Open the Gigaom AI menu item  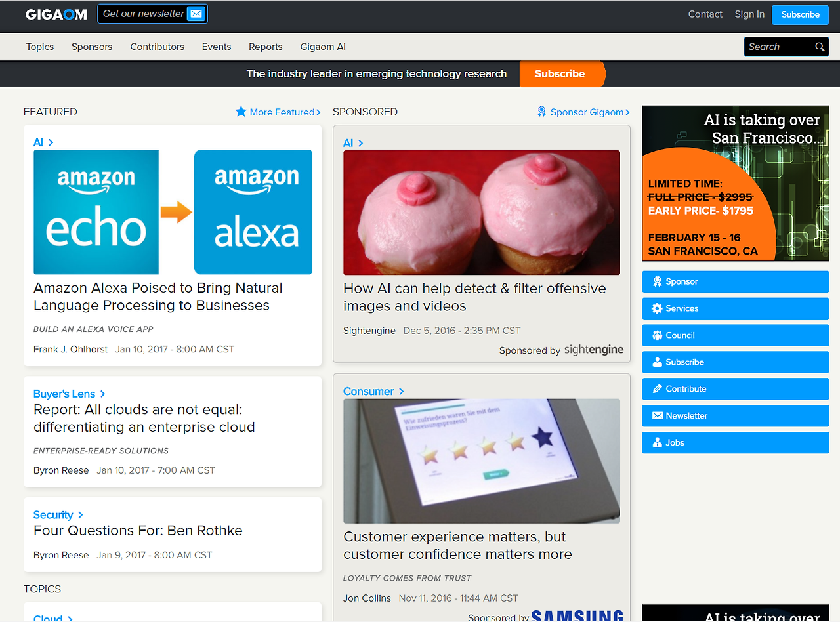coord(323,47)
